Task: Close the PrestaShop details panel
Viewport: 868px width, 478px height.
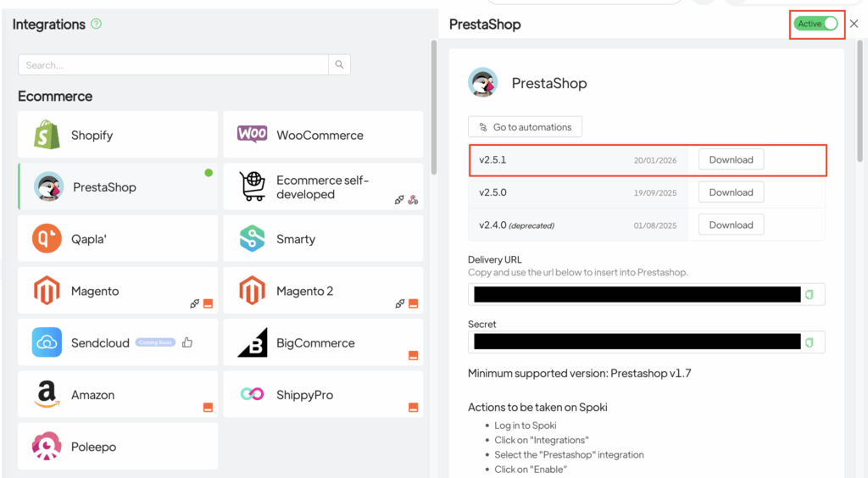Action: pos(854,24)
